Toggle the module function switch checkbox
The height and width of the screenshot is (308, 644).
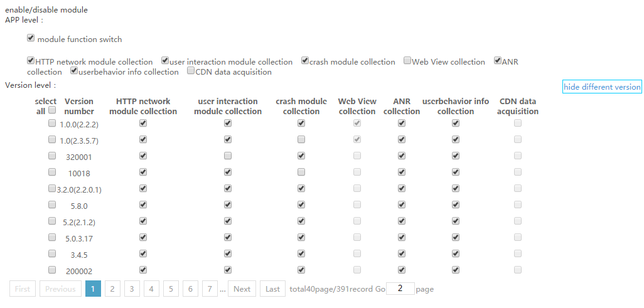click(31, 39)
